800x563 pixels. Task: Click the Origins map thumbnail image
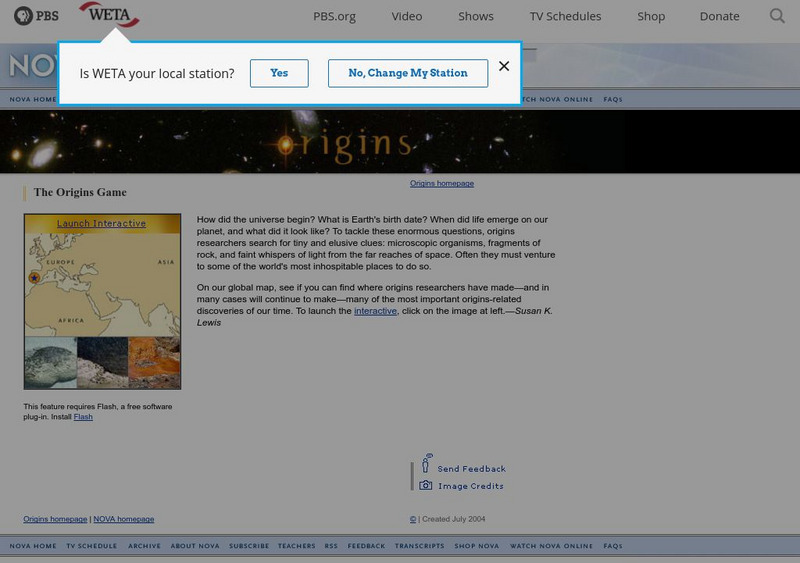coord(103,302)
